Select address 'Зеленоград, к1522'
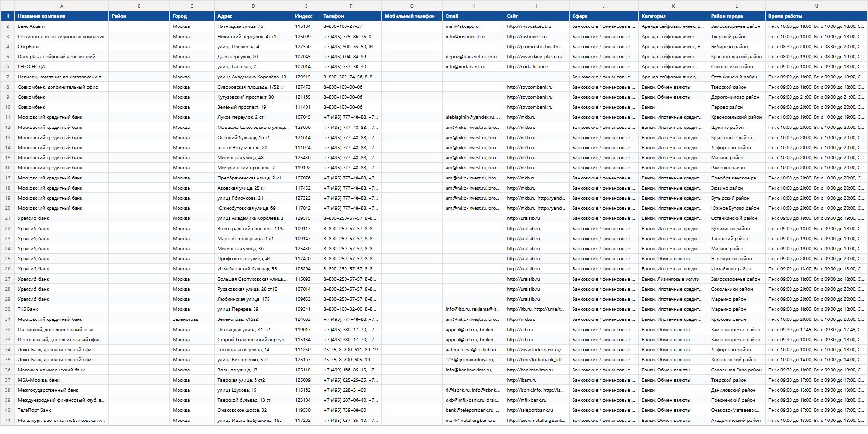The height and width of the screenshot is (434, 868). pos(253,319)
